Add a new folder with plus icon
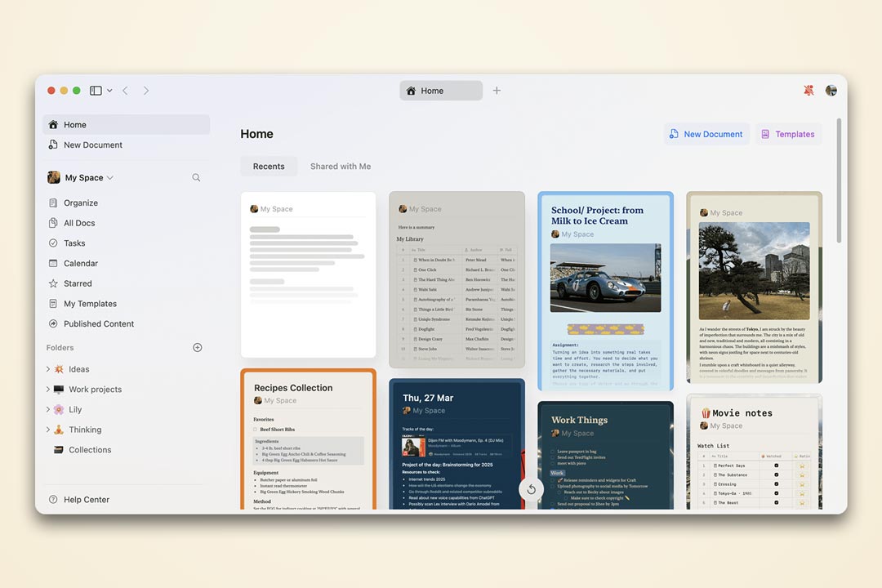 point(197,347)
